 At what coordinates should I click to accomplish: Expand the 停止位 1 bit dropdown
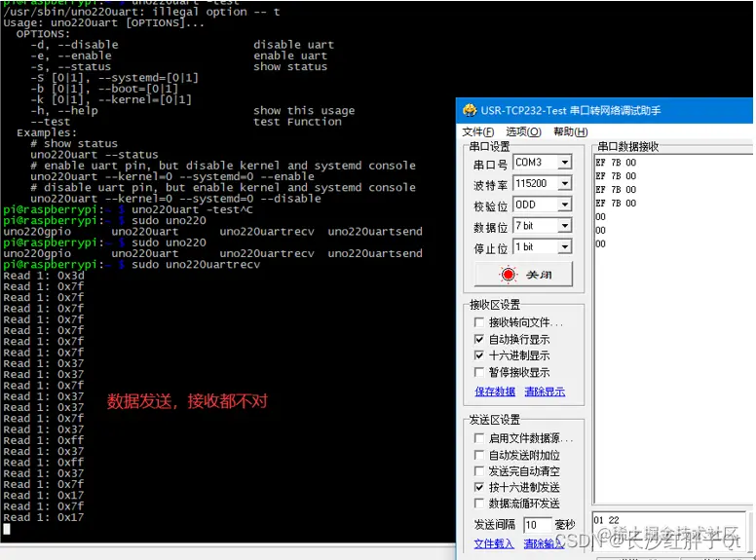pos(565,246)
